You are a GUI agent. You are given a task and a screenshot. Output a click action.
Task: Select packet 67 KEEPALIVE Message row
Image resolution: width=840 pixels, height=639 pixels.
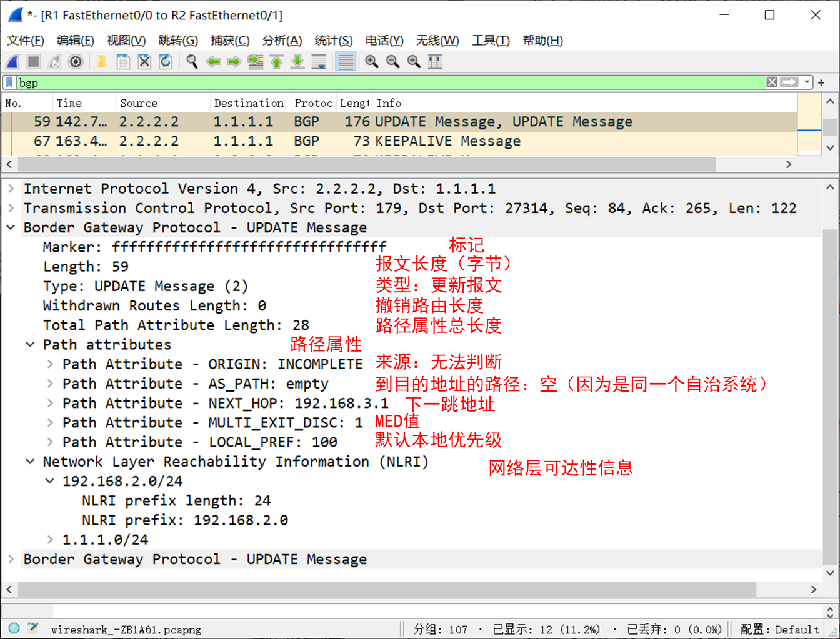(x=399, y=141)
